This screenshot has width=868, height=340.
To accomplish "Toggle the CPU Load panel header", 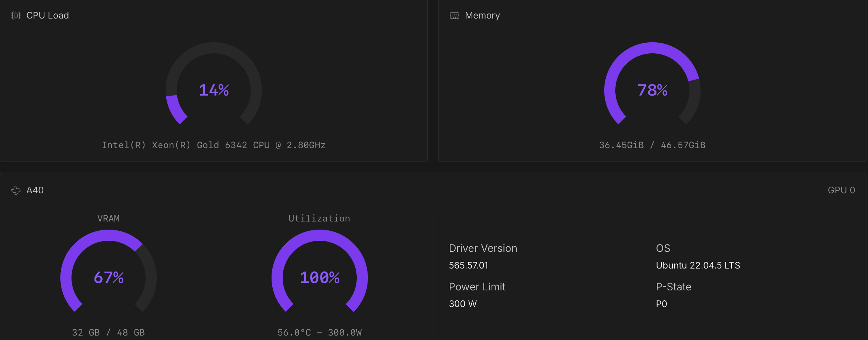I will point(47,16).
